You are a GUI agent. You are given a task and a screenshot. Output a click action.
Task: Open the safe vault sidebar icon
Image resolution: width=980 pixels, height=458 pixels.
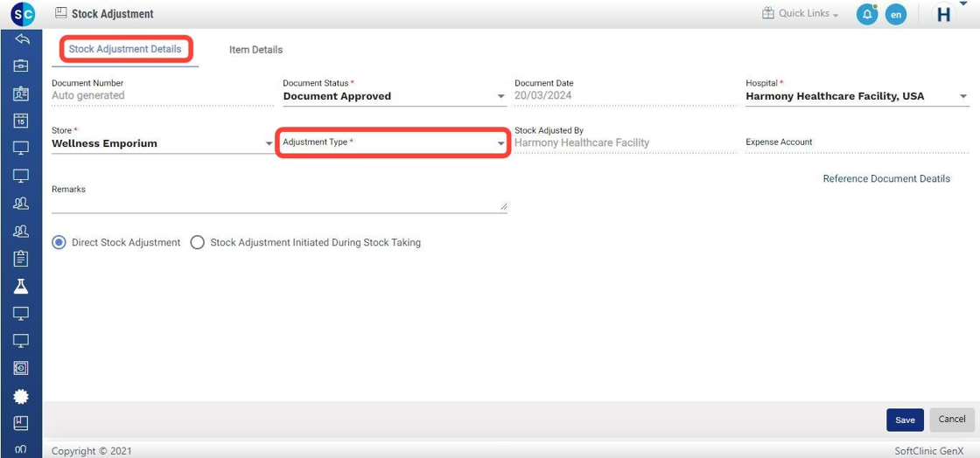point(21,369)
